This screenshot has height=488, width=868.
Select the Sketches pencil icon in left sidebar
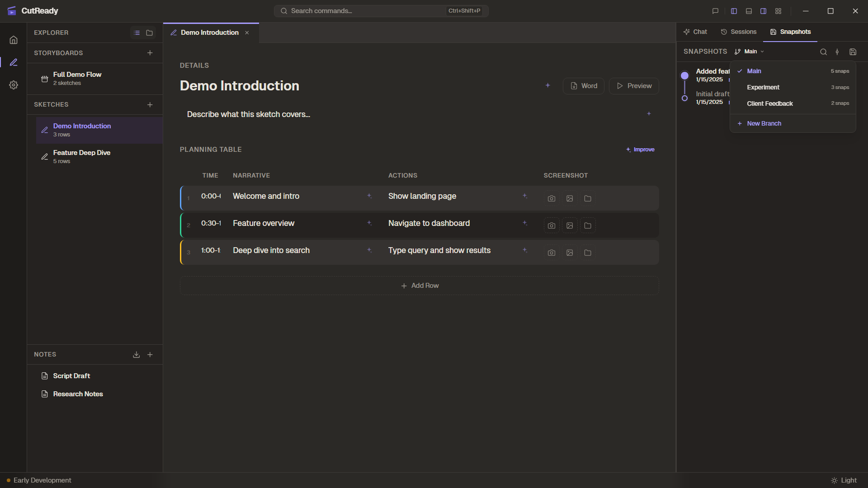14,62
